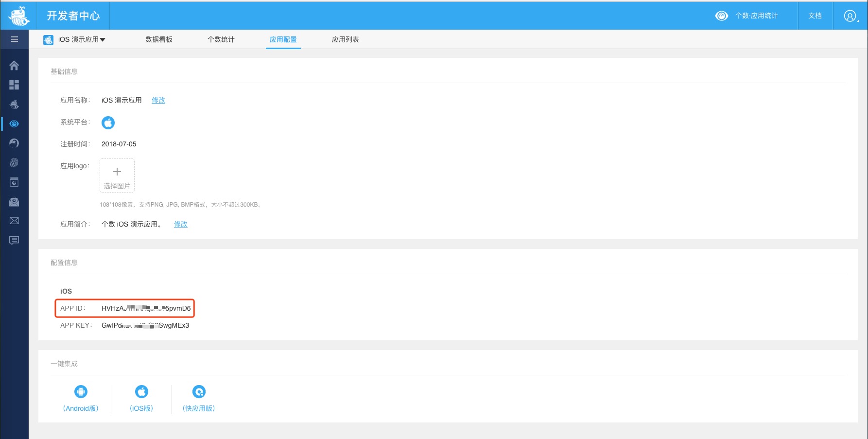Click the document-with-circle icon in the sidebar
The height and width of the screenshot is (439, 868).
tap(14, 182)
